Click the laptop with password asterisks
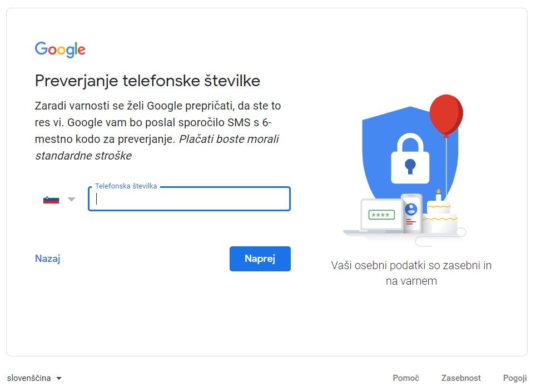The width and height of the screenshot is (536, 392). point(381,215)
